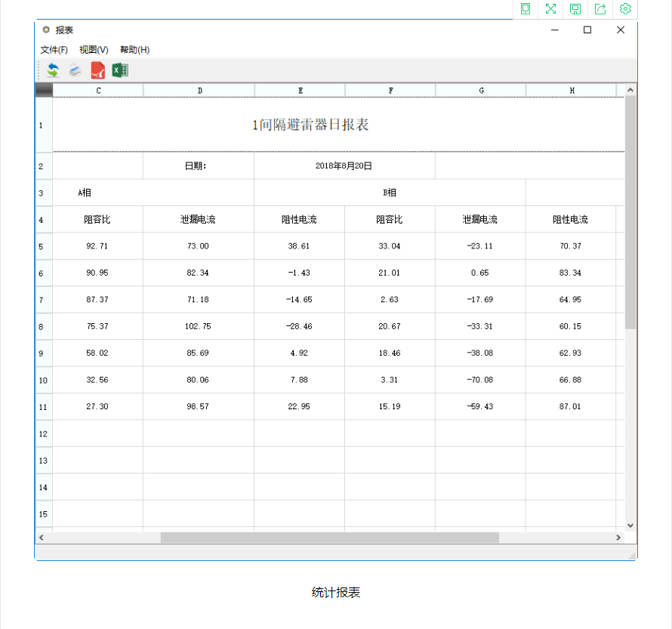Open the green settings gear icon
Screen dimensions: 672x629
click(625, 8)
